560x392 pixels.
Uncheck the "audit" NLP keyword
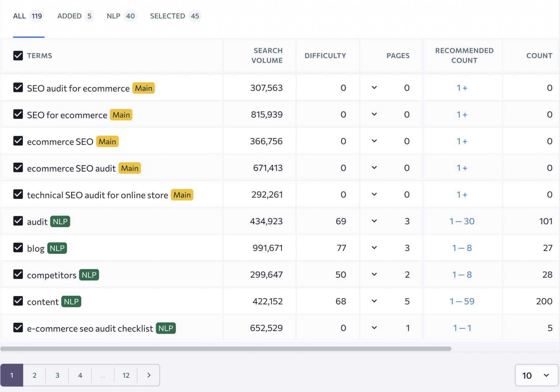coord(18,221)
